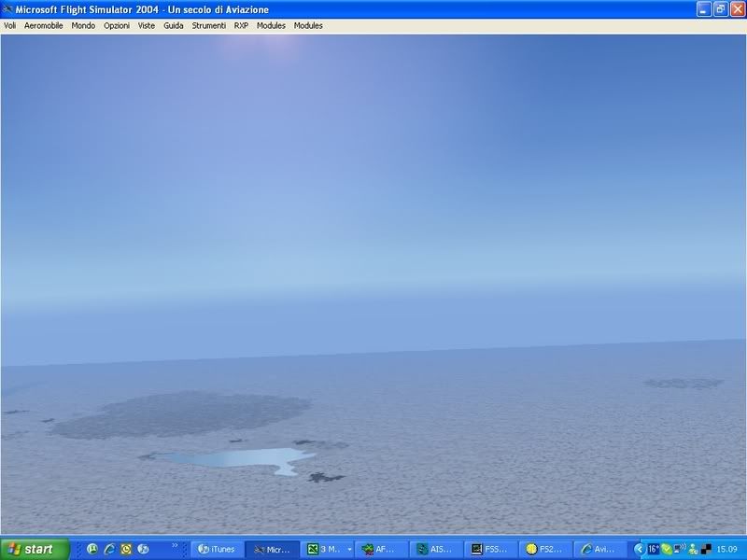Screen dimensions: 747x560
Task: Click the black-and-white square tray icon
Action: (x=707, y=550)
